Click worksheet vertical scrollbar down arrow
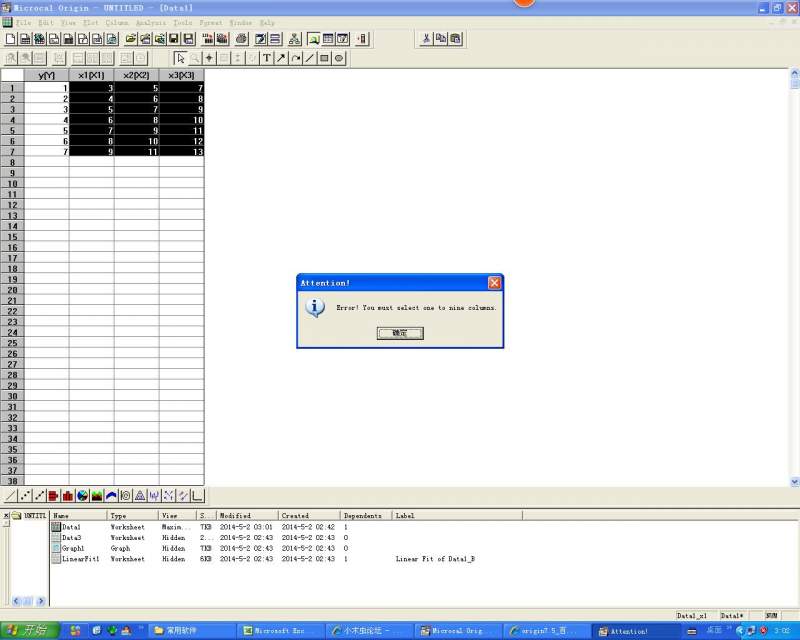800x640 pixels. click(x=794, y=481)
